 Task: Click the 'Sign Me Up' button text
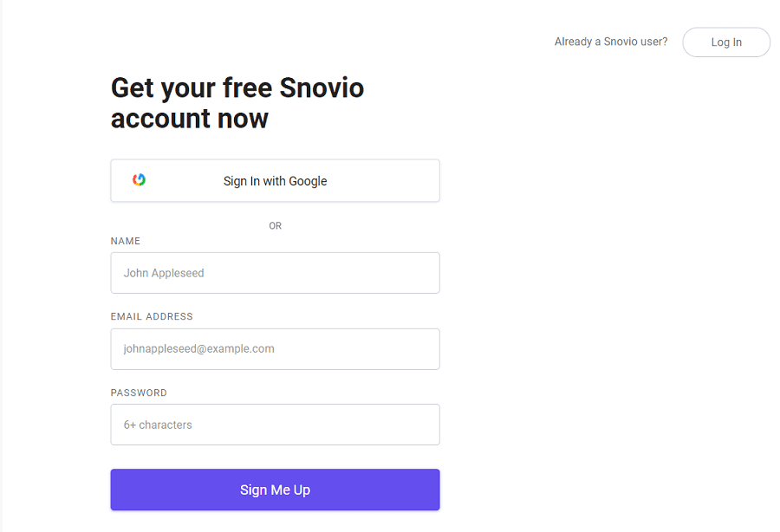tap(275, 490)
